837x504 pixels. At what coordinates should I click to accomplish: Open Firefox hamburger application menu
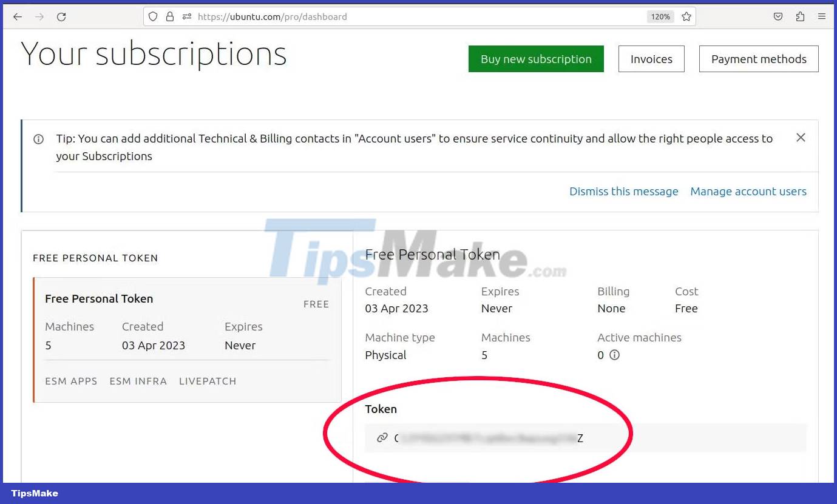(x=822, y=17)
